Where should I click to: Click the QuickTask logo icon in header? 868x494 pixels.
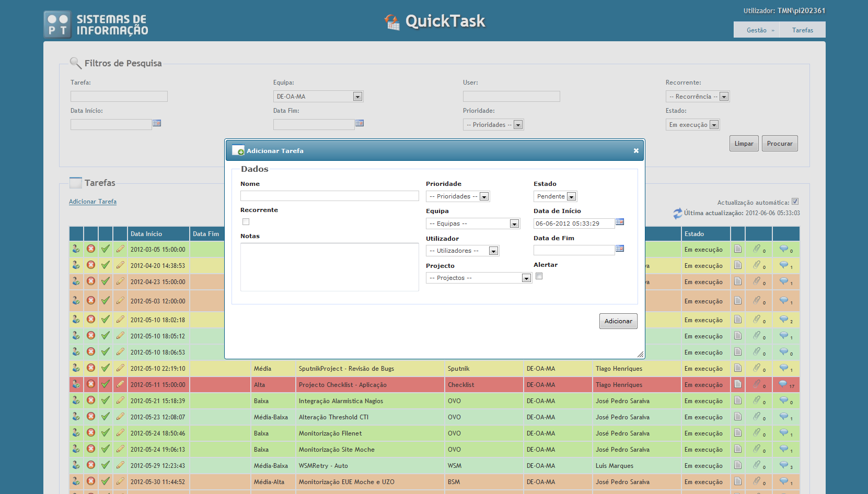click(x=392, y=22)
